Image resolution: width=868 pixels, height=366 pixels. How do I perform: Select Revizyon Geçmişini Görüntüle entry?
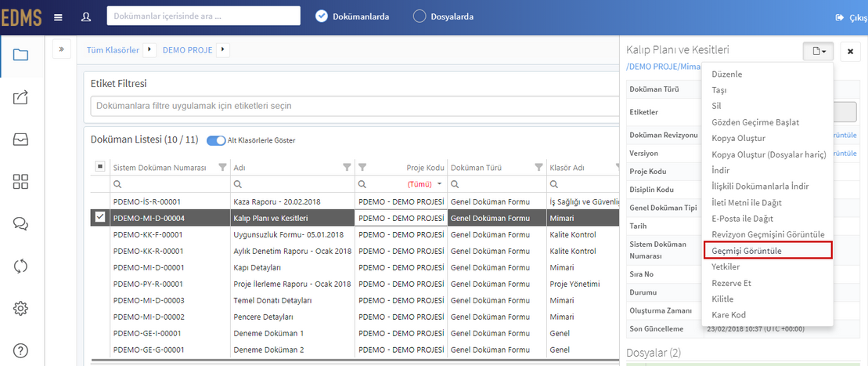tap(767, 234)
